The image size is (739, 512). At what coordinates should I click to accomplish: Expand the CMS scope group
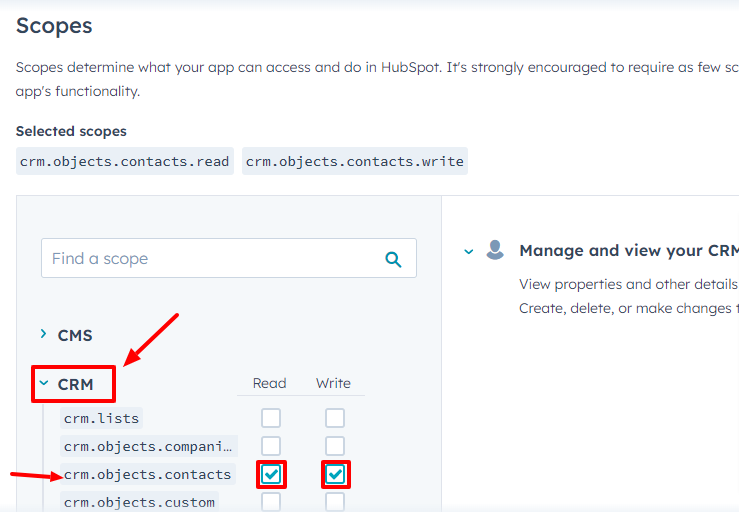(43, 334)
